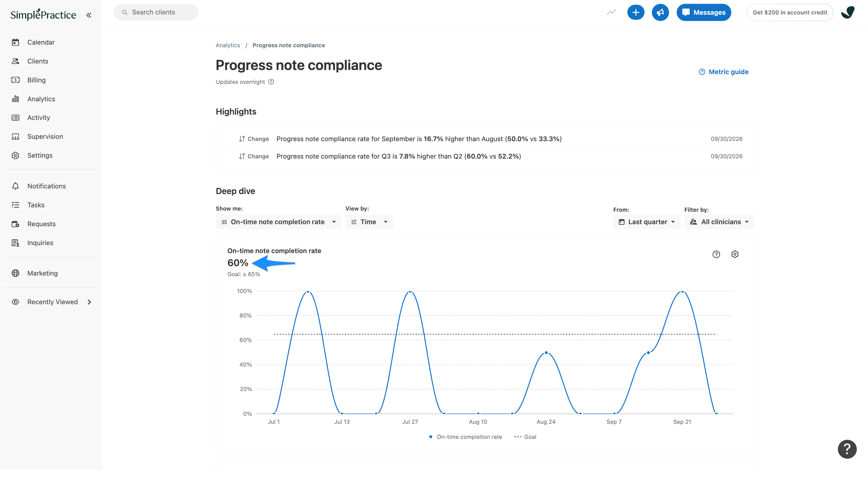Open the View by Time dropdown
This screenshot has width=868, height=482.
[x=369, y=222]
